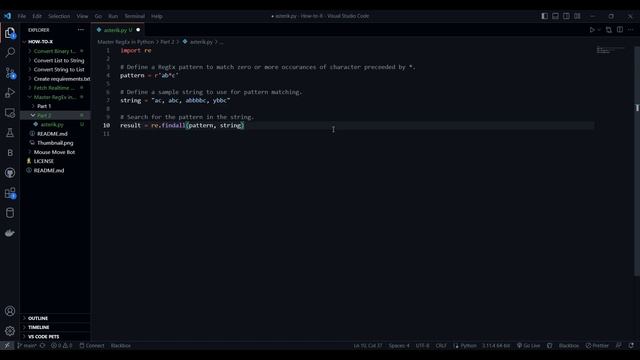Open Explorer Views and More Actions ellipsis

(81, 30)
